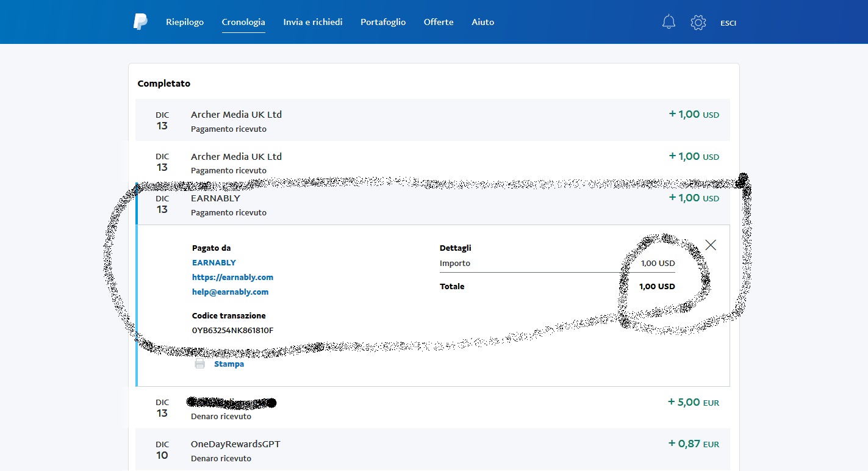
Task: Select the Cronologia tab
Action: (x=243, y=22)
